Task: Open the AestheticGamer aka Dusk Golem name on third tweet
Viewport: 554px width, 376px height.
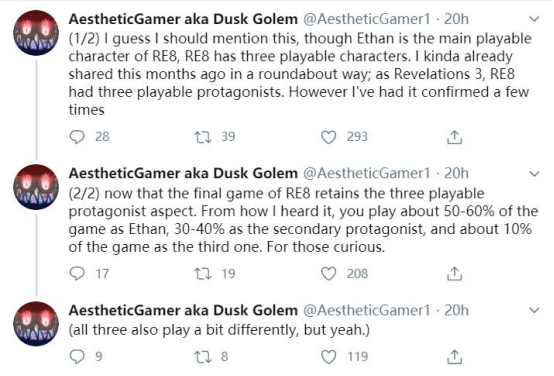Action: point(183,310)
